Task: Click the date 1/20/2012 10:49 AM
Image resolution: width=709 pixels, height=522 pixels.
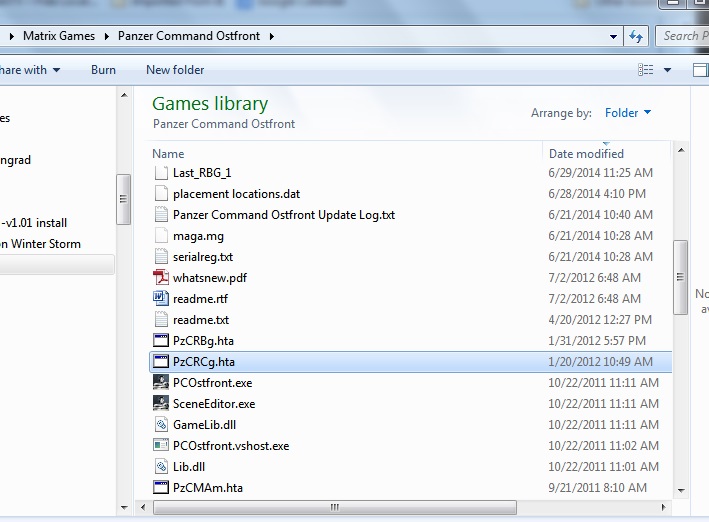Action: pos(600,361)
